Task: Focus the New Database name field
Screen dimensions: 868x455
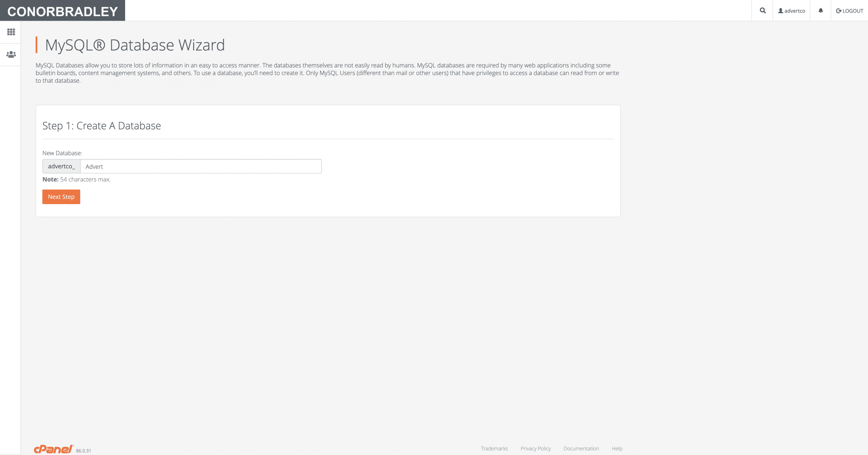Action: (201, 166)
